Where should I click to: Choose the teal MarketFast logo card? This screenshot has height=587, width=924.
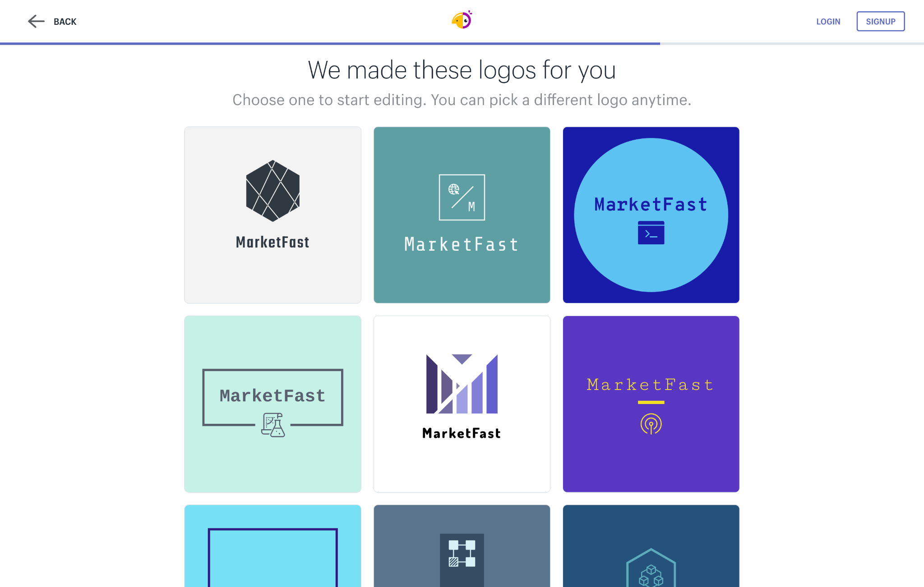[x=462, y=215]
